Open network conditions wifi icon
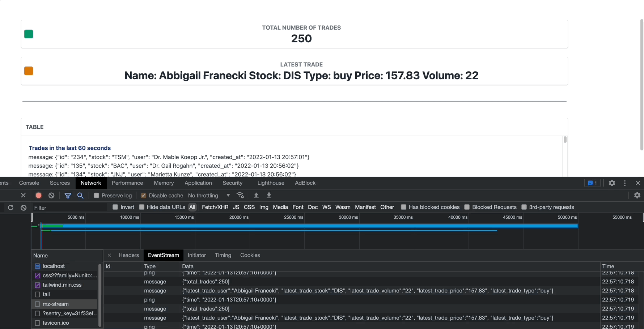644x329 pixels. (240, 195)
